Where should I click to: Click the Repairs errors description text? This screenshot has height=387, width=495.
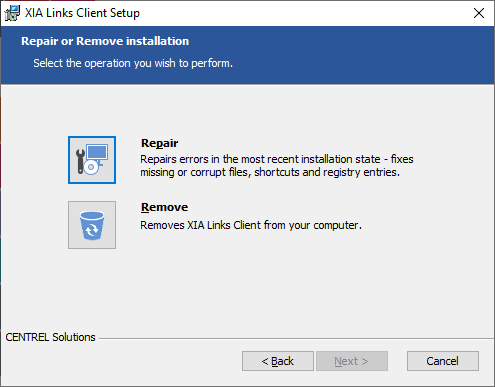pyautogui.click(x=277, y=166)
